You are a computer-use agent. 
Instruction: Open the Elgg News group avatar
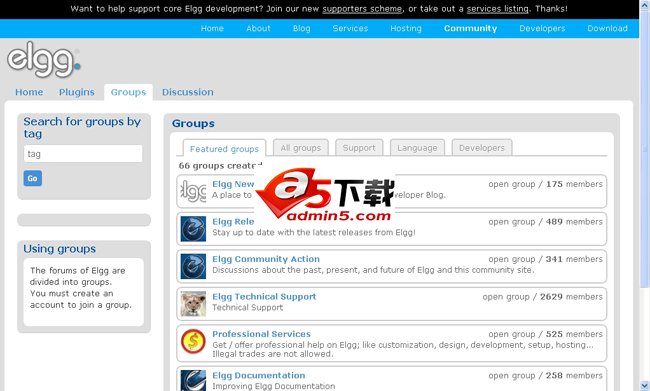(x=193, y=191)
